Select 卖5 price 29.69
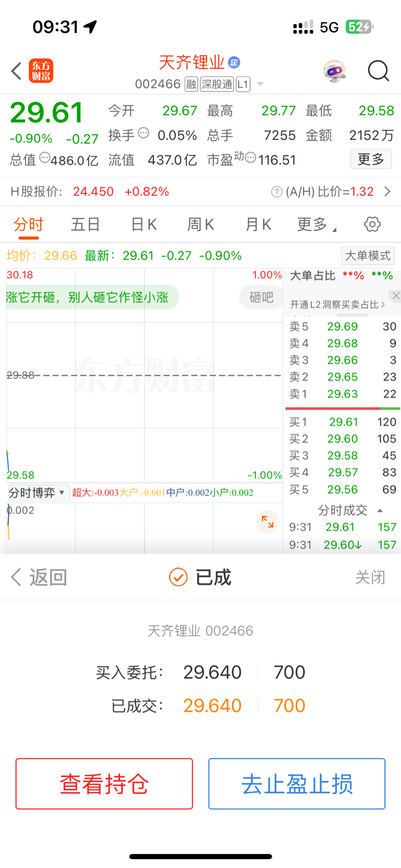401x868 pixels. click(343, 327)
